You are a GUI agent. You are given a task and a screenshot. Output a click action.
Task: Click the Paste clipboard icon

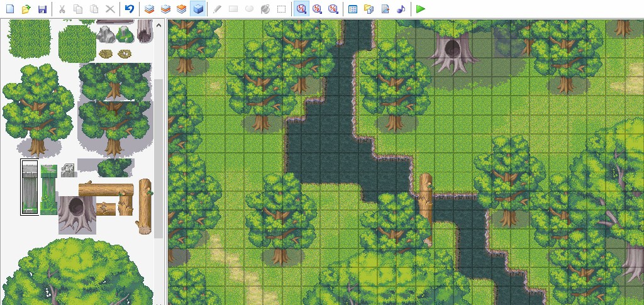[94, 9]
